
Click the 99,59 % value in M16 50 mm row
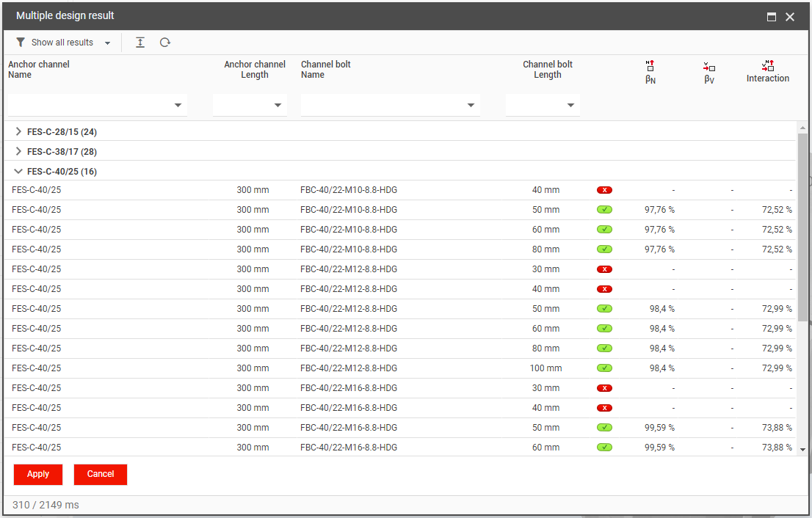(x=659, y=428)
